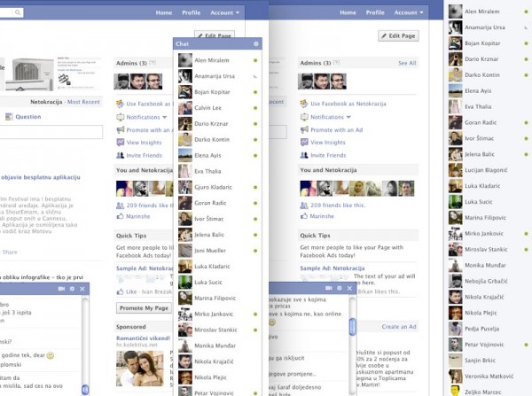Select Lucijan Blagonić in right sidebar list

coord(489,170)
